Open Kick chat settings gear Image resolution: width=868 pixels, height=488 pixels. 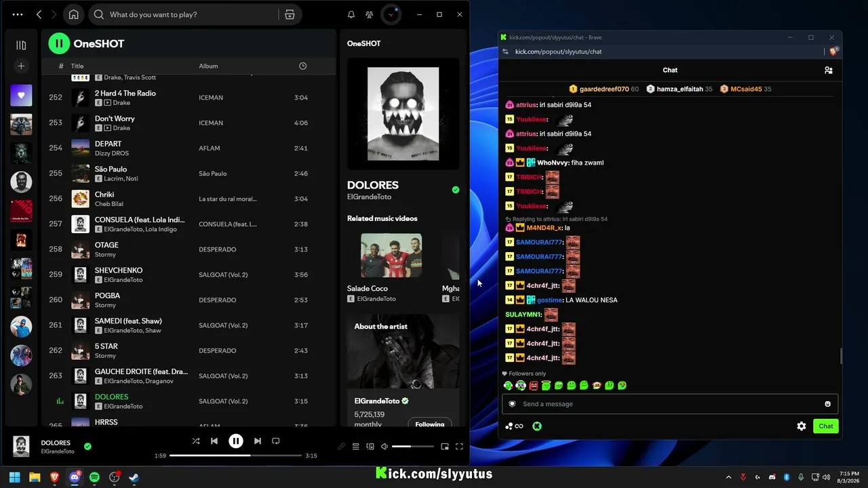pos(802,426)
